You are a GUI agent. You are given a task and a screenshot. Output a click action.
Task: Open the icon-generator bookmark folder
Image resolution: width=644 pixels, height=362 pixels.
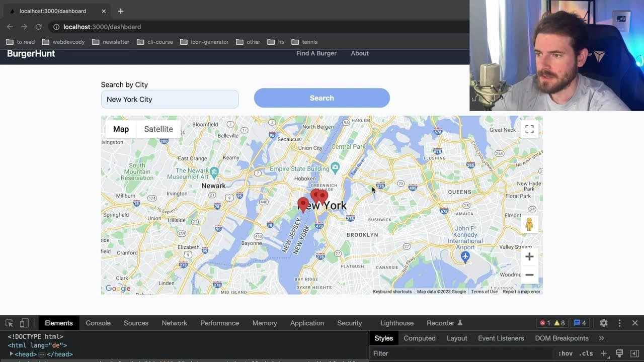click(204, 42)
